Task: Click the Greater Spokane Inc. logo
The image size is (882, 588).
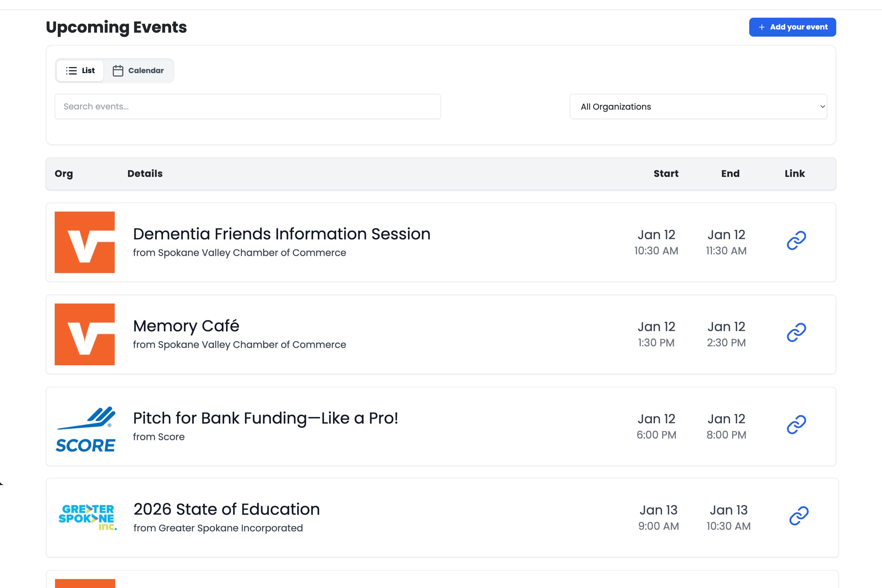Action: point(87,517)
